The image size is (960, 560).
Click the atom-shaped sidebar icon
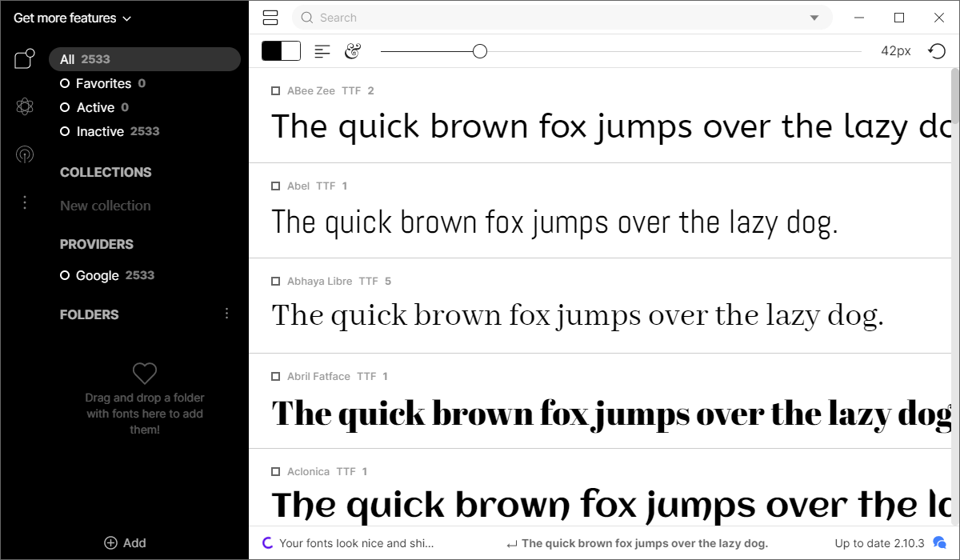24,106
